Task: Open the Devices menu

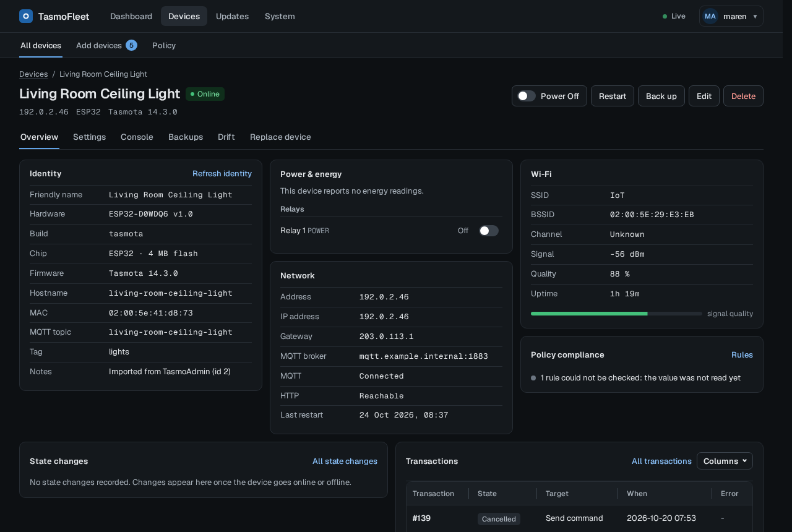Action: coord(184,16)
